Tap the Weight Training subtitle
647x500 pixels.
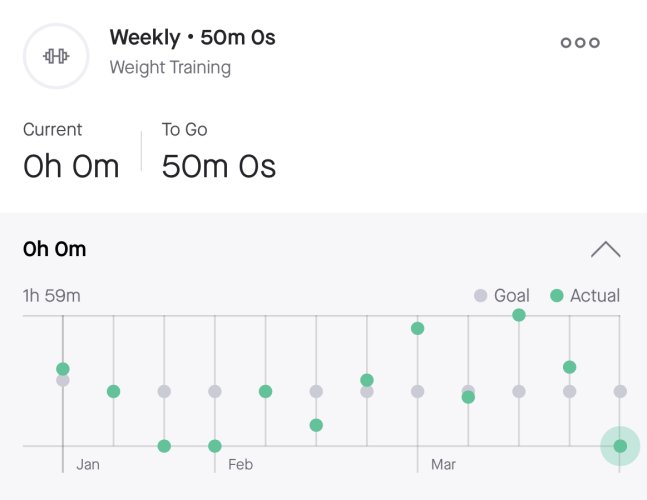click(x=170, y=67)
